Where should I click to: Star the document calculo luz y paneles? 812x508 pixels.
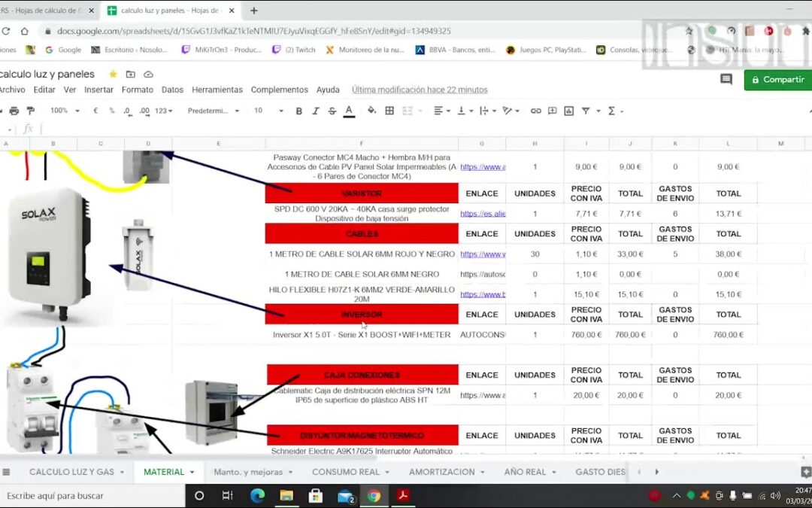click(113, 74)
